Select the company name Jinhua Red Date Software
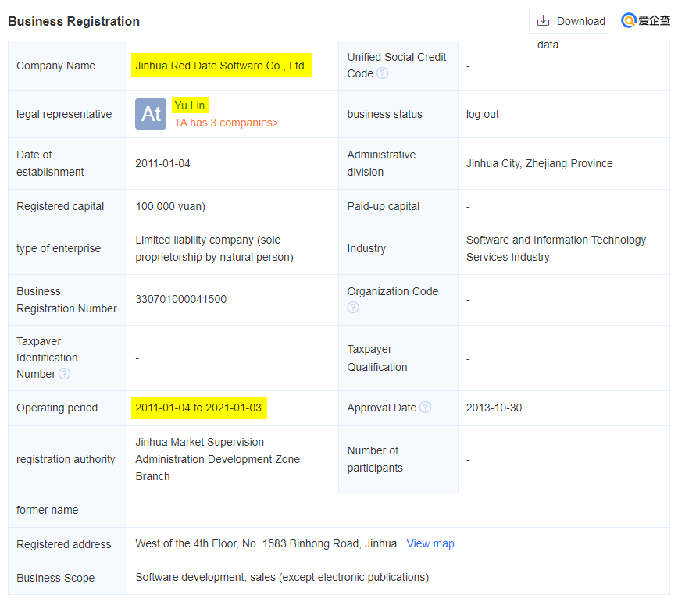Viewport: 678px width, 616px height. (221, 66)
